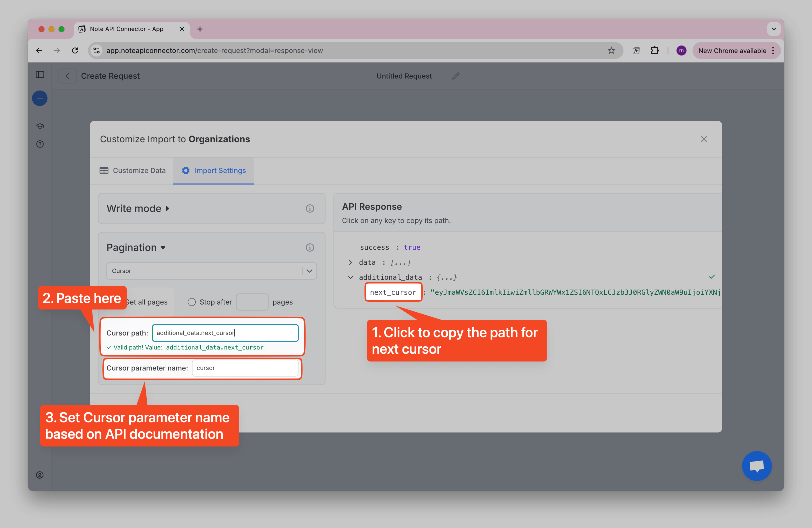Click the Cursor parameter name field

coord(245,368)
